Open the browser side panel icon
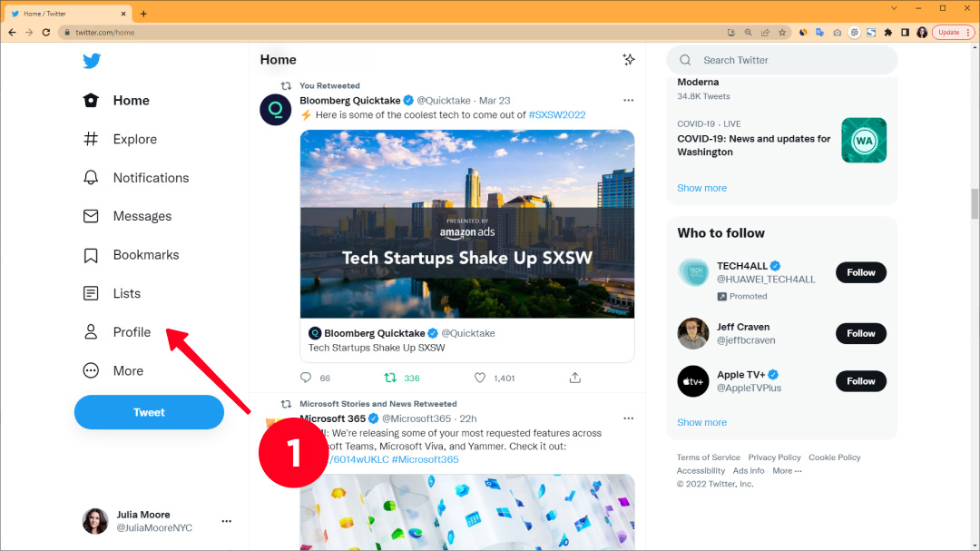980x551 pixels. click(905, 33)
